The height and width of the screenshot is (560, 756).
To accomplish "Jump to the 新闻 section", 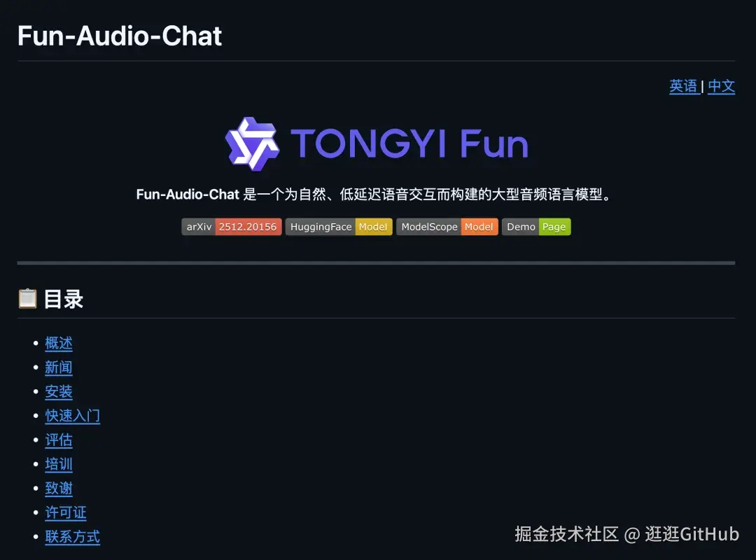I will pos(59,367).
